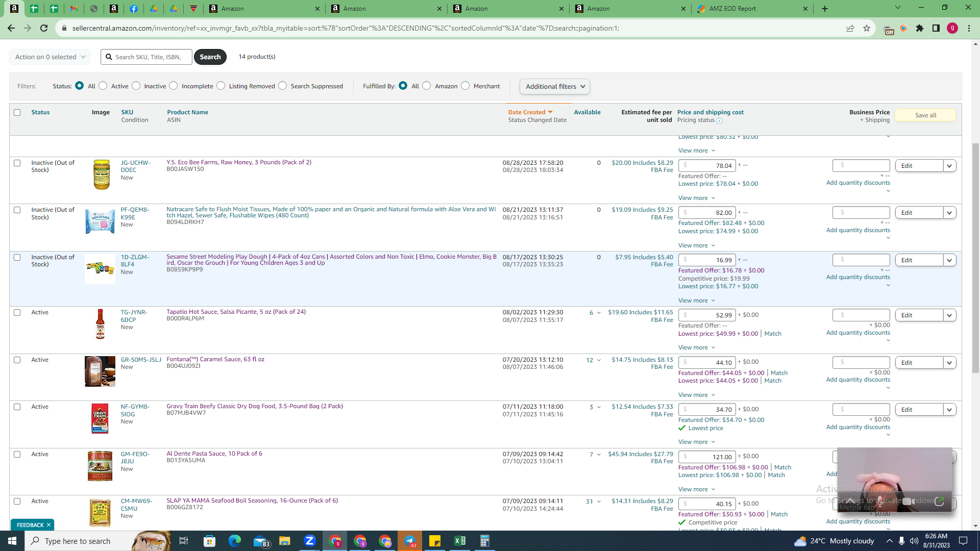
Task: Open Edit dropdown arrow for Natracare Moist Tissues
Action: [x=949, y=213]
